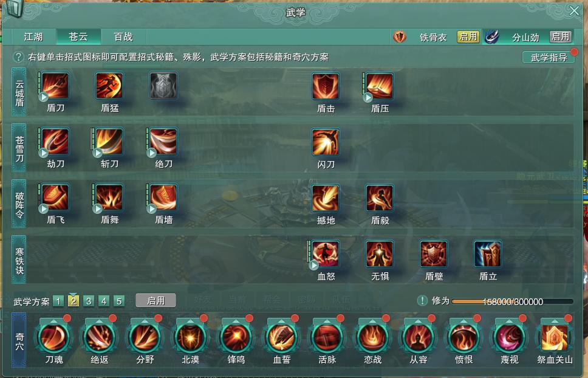Enable the 分山劲 stance
Image resolution: width=588 pixels, height=378 pixels.
tap(561, 36)
